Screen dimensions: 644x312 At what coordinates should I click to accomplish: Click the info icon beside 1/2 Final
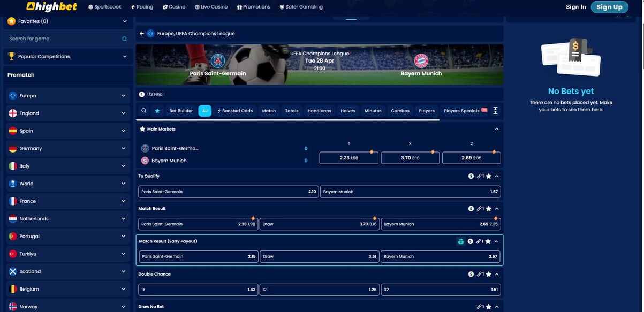(x=142, y=94)
